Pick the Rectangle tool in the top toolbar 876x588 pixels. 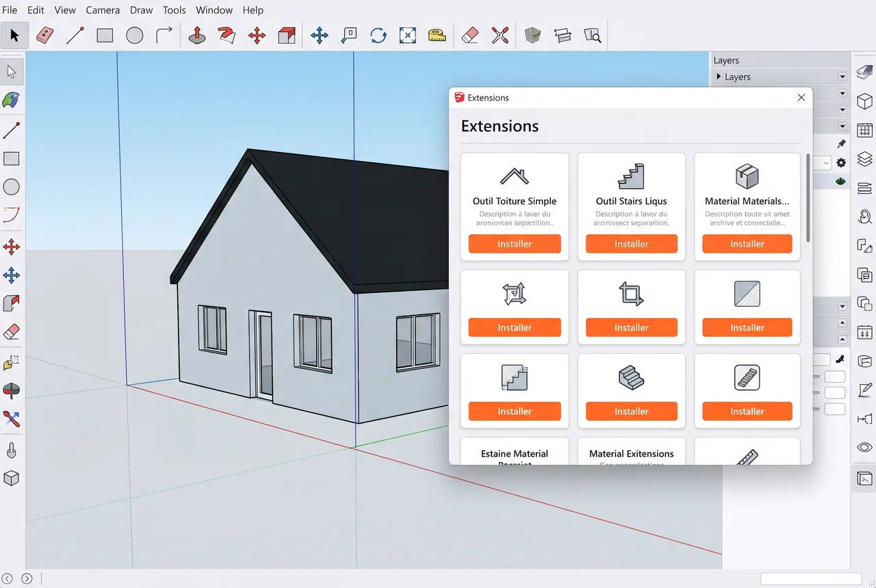click(105, 36)
